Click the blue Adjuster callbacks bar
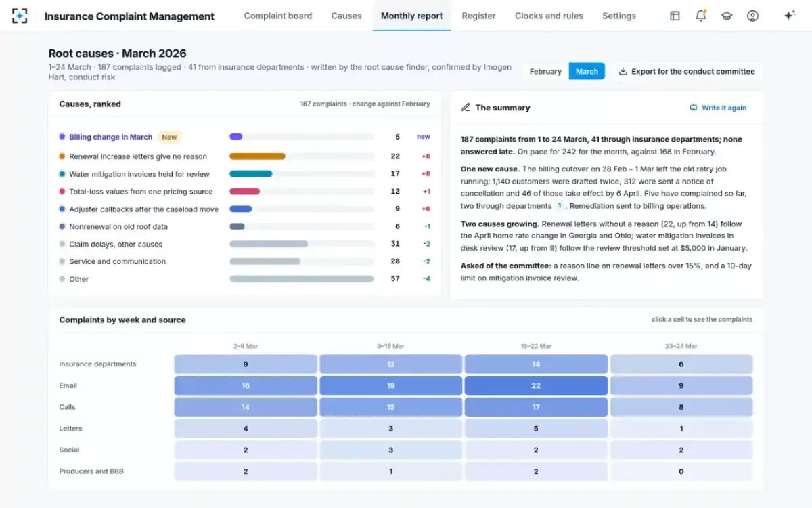This screenshot has width=812, height=508. [241, 209]
